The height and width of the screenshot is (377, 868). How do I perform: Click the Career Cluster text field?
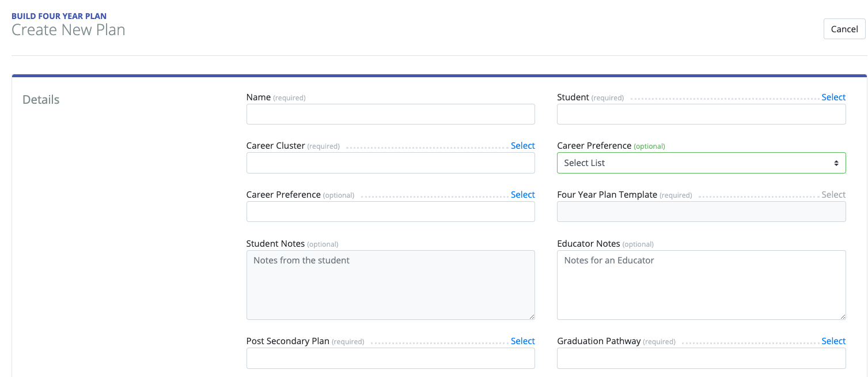point(391,163)
